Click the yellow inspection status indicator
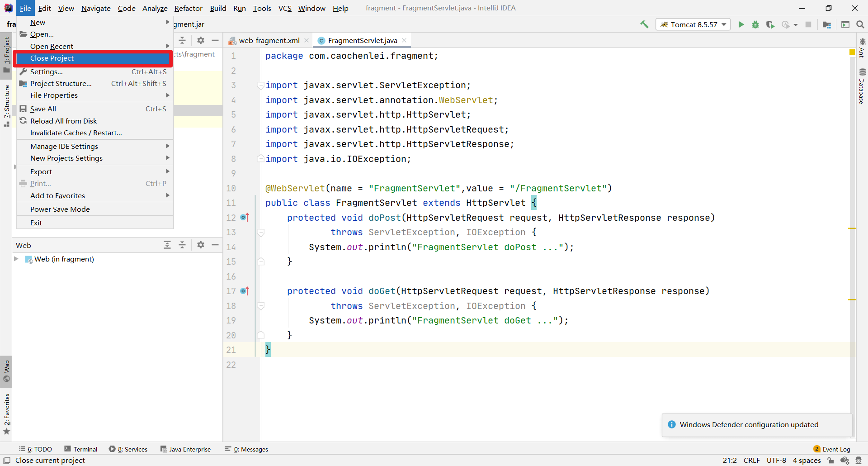868x466 pixels. (x=852, y=52)
